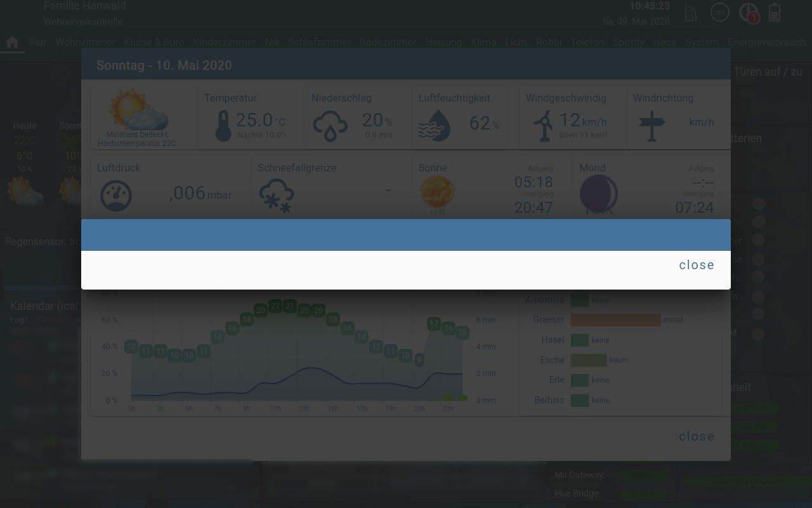
Task: Click the sun image under Sonne
Action: click(x=438, y=192)
